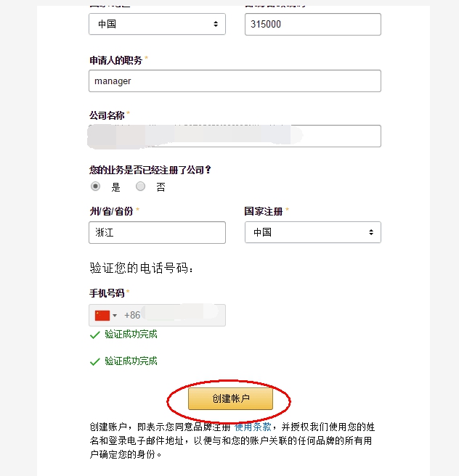Focus the province field containing 浙江
The width and height of the screenshot is (459, 476).
coord(157,232)
